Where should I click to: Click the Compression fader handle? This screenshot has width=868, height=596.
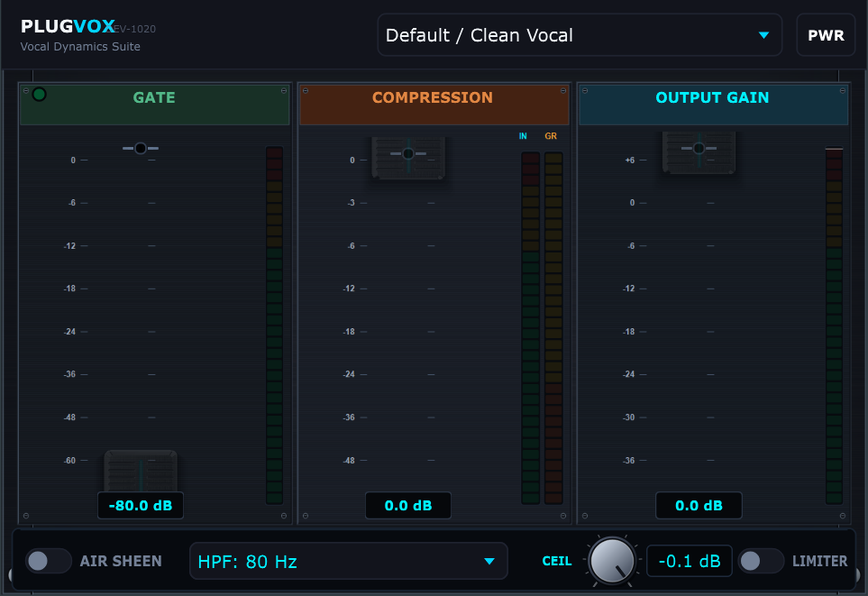(408, 158)
